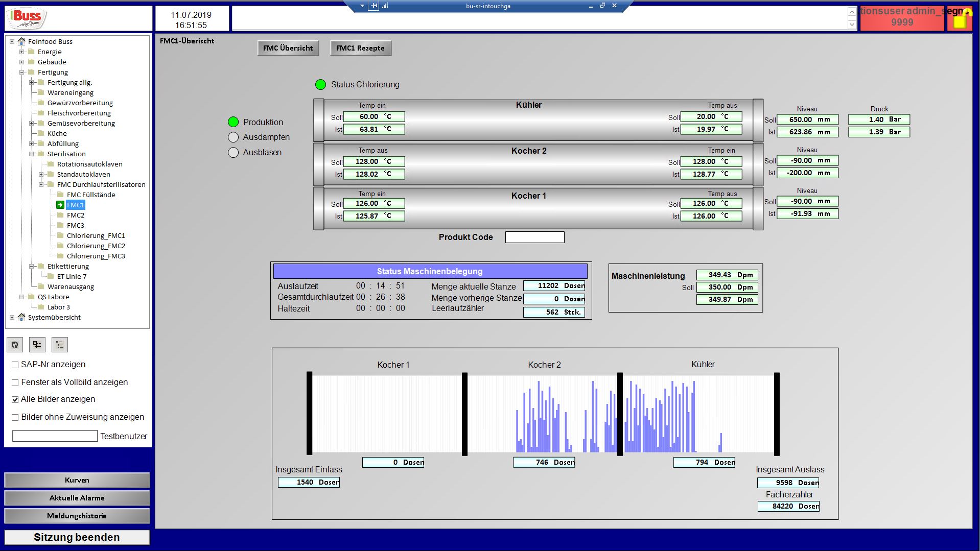Select the Ausdampfen radio indicator
This screenshot has width=980, height=551.
[234, 137]
